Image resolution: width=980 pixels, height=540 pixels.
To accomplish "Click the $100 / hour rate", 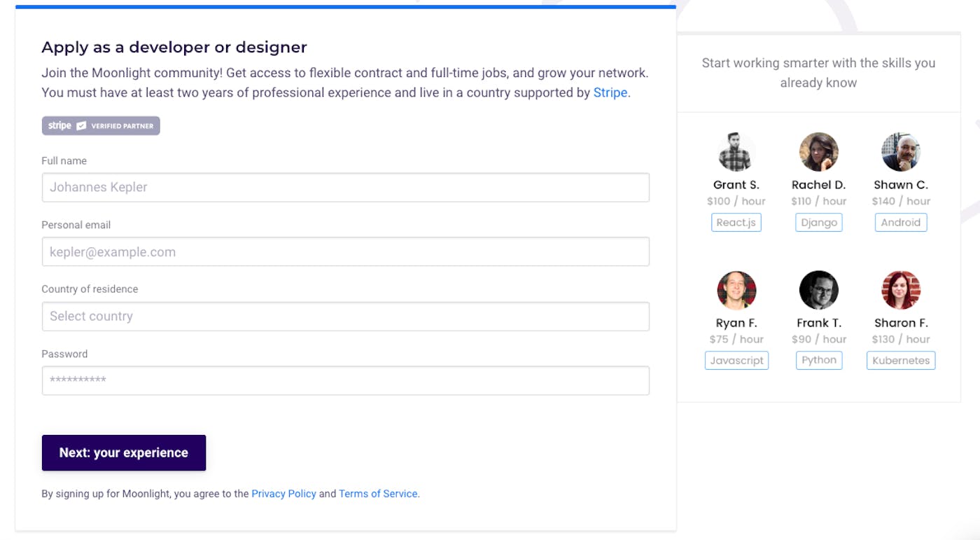I will click(736, 201).
